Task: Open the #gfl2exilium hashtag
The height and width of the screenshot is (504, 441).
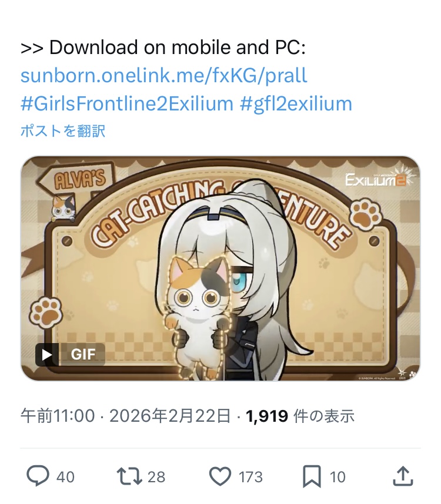Action: pos(296,104)
